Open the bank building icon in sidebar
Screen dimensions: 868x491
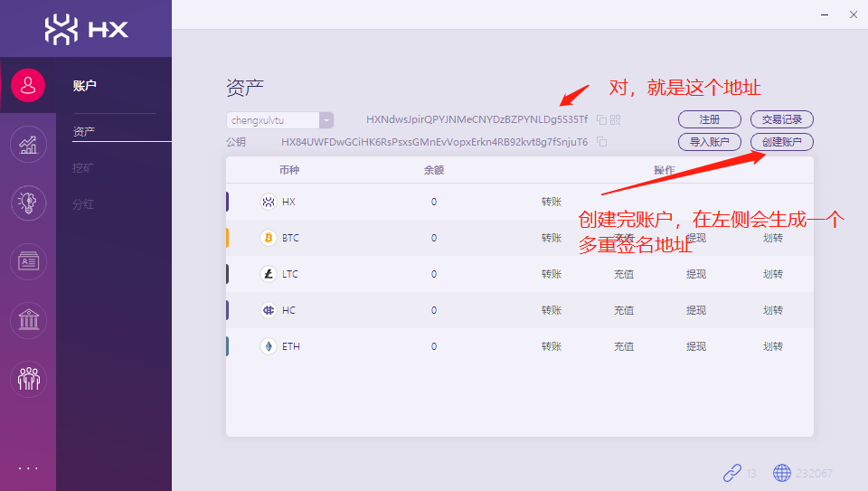click(28, 320)
